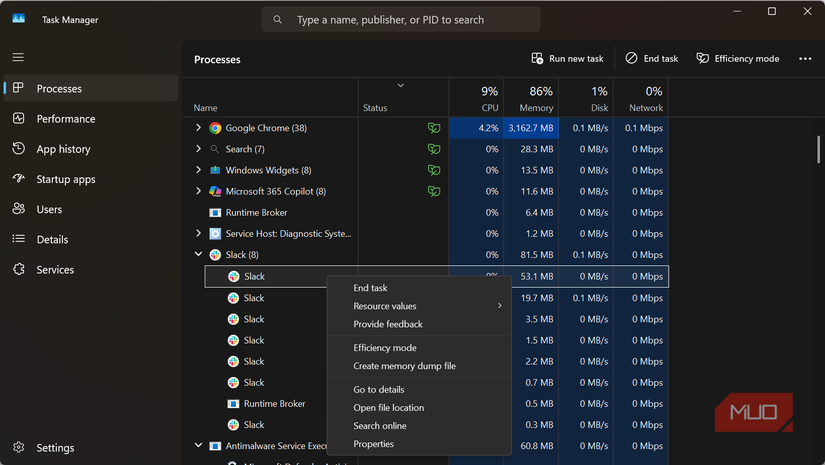
Task: Expand Microsoft 365 Copilot group
Action: 198,190
